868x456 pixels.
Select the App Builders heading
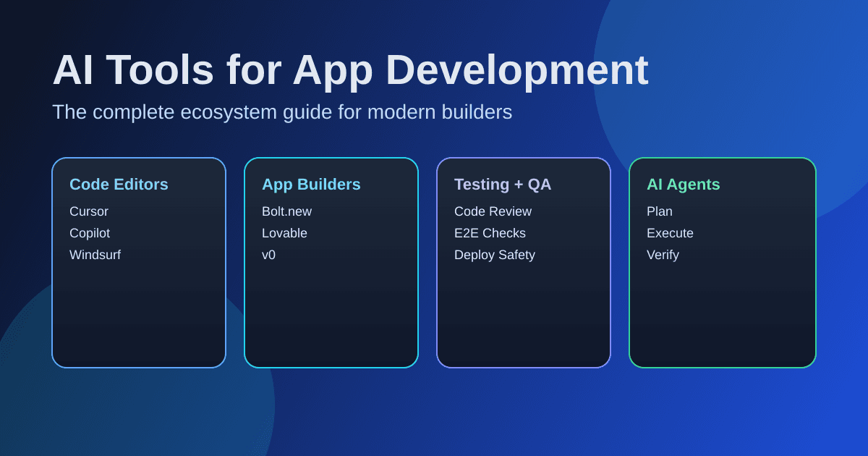point(310,185)
